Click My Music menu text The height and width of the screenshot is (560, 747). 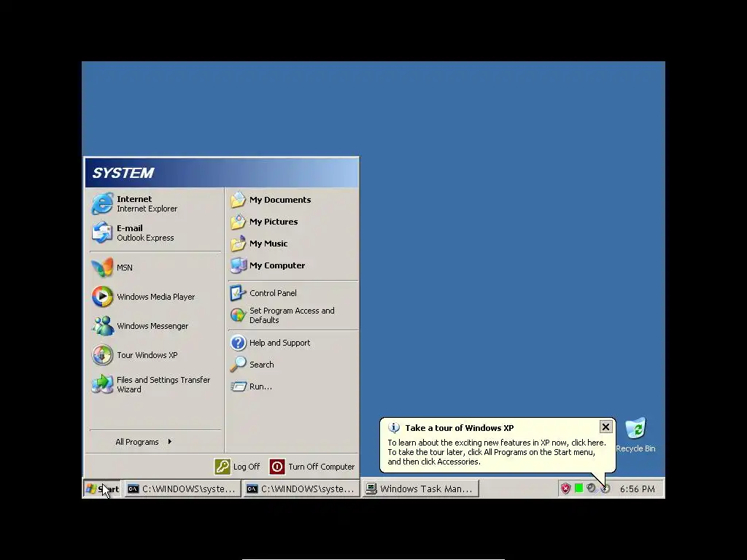(268, 244)
